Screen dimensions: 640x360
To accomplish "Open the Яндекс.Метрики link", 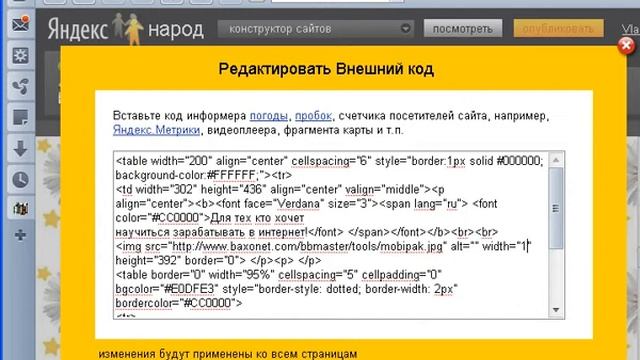I will (156, 130).
